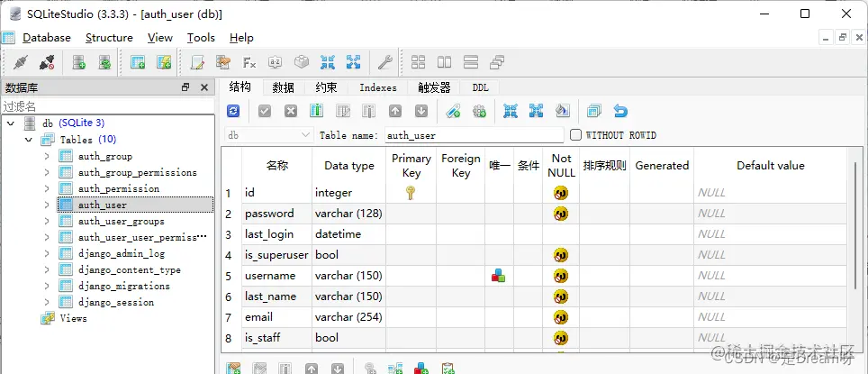Viewport: 868px width, 374px height.
Task: Expand the django_migrations table node
Action: click(47, 286)
